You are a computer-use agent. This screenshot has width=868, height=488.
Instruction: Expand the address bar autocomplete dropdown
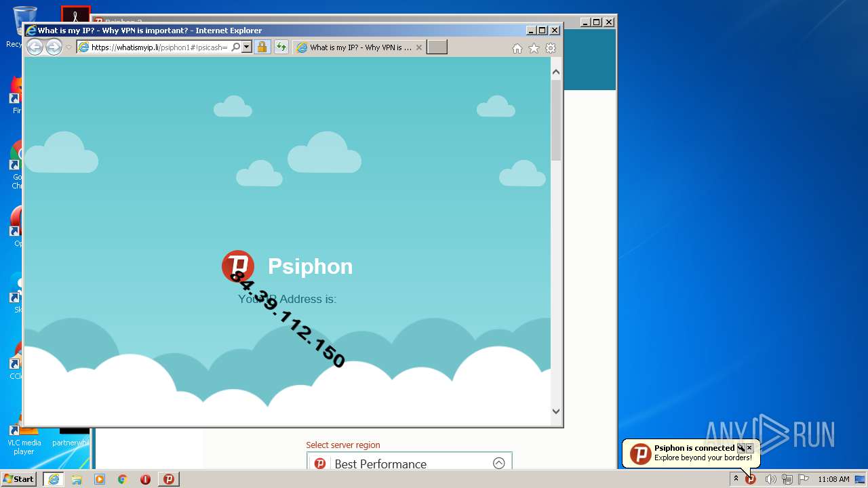point(246,47)
